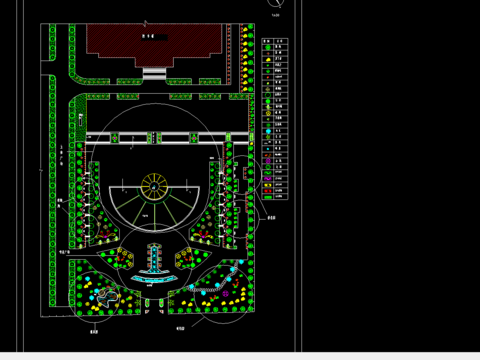Select the magenta flower planter on left of white walkway
This screenshot has height=360, width=480.
(x=115, y=138)
